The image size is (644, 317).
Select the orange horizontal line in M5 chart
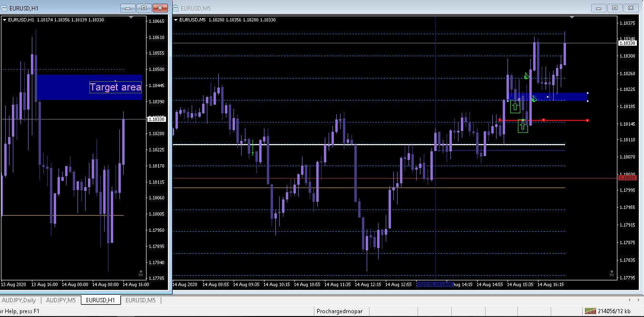point(369,188)
